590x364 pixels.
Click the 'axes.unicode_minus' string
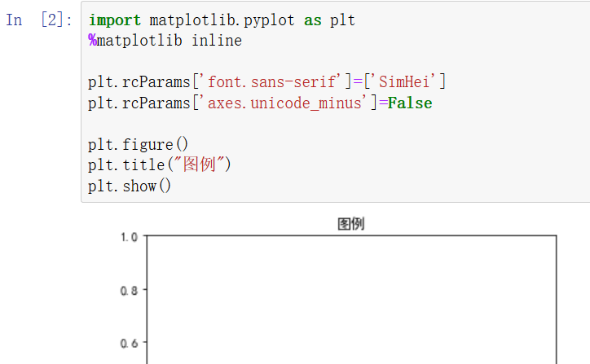[x=286, y=103]
